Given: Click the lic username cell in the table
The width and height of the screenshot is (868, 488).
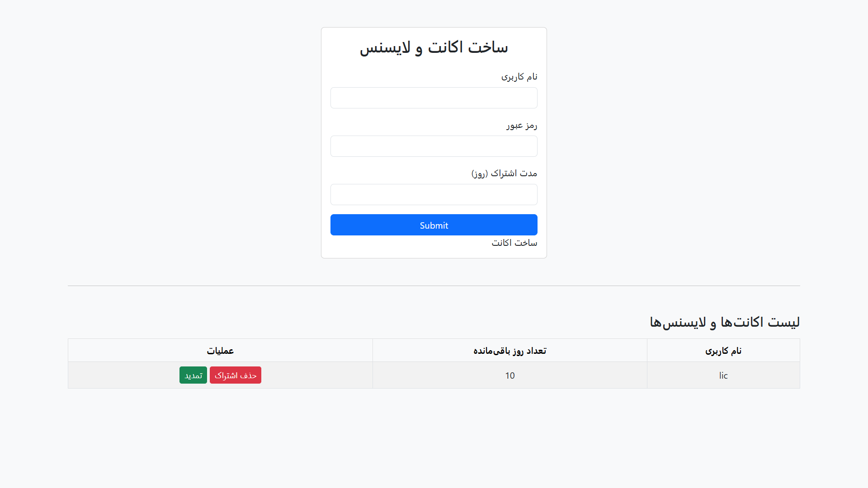Looking at the screenshot, I should pos(723,375).
